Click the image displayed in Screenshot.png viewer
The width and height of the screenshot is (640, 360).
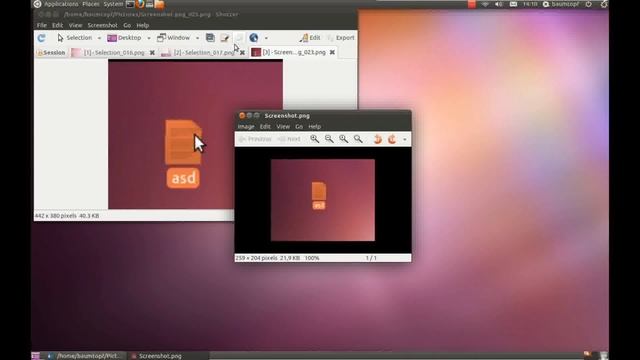coord(323,200)
